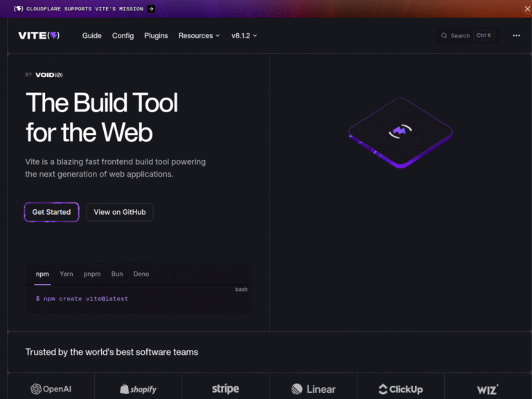Expand the Resources dropdown menu
532x399 pixels.
[x=199, y=35]
